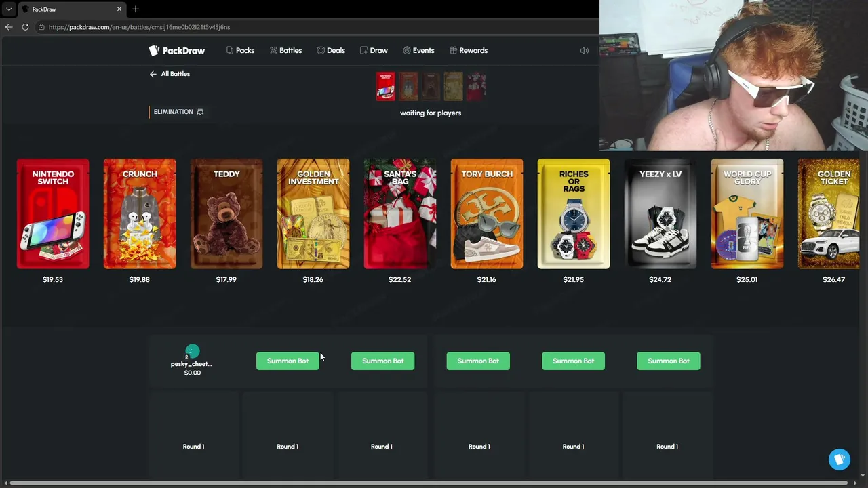Select the Draw menu item
The width and height of the screenshot is (868, 488).
coord(374,50)
